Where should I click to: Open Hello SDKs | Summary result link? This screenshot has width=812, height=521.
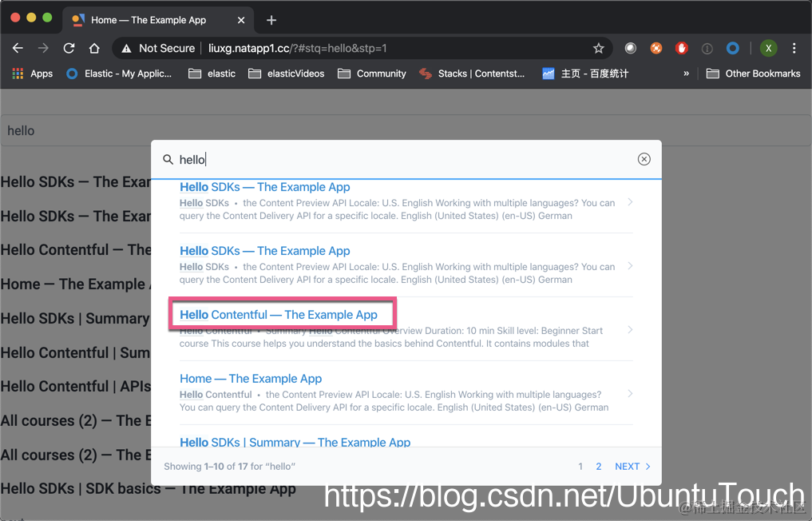tap(295, 442)
